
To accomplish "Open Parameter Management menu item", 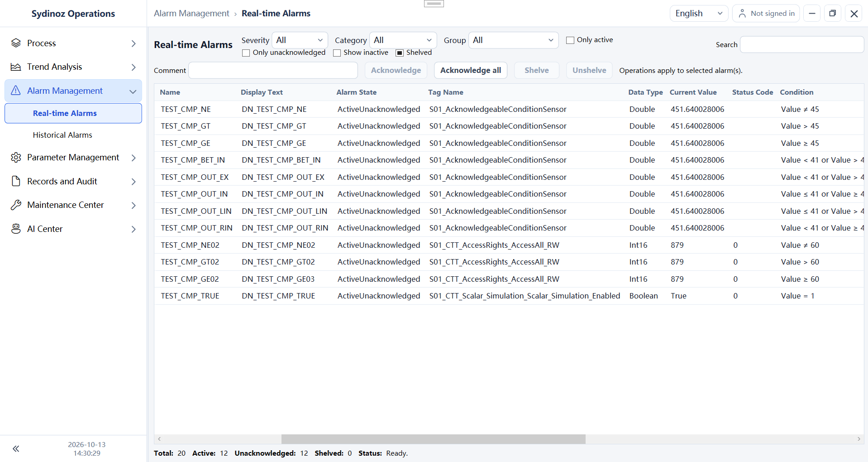I will [73, 158].
